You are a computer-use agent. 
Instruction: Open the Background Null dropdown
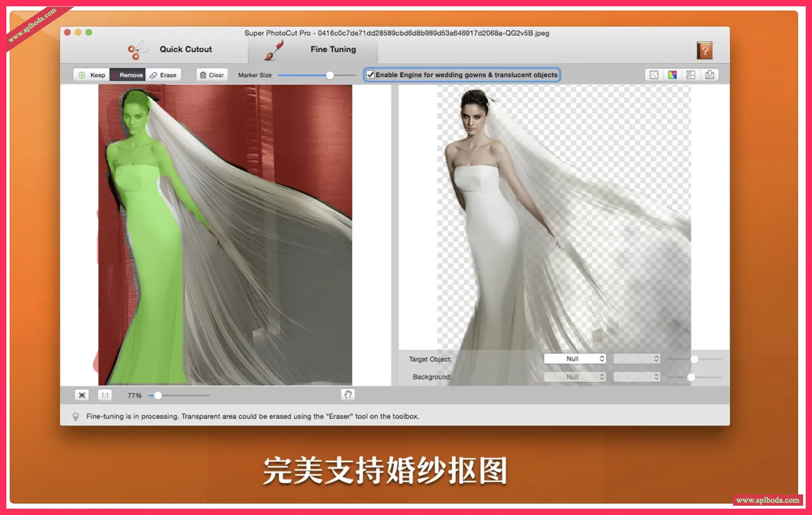[x=574, y=377]
